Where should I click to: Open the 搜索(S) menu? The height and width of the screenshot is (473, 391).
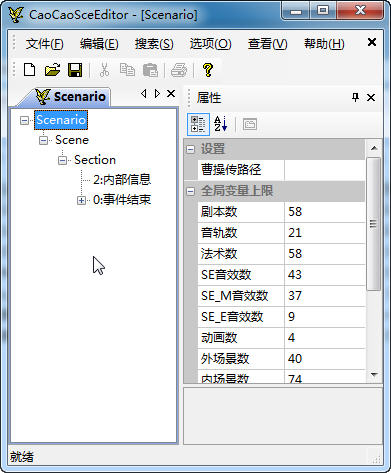[154, 44]
